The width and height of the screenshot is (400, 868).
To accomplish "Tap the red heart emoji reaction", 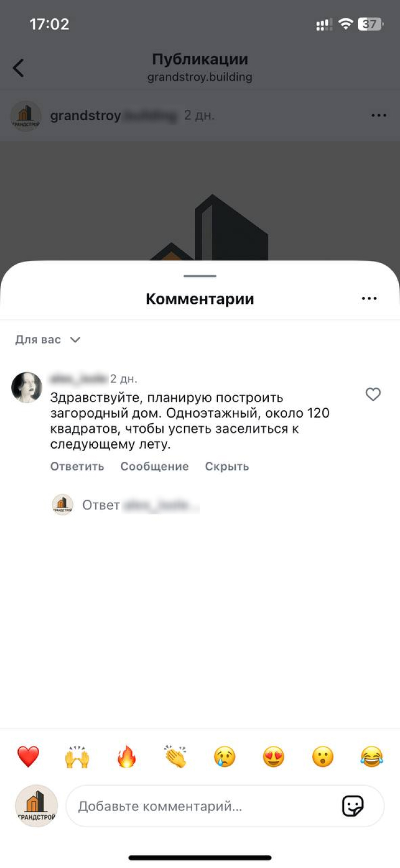I will click(28, 757).
